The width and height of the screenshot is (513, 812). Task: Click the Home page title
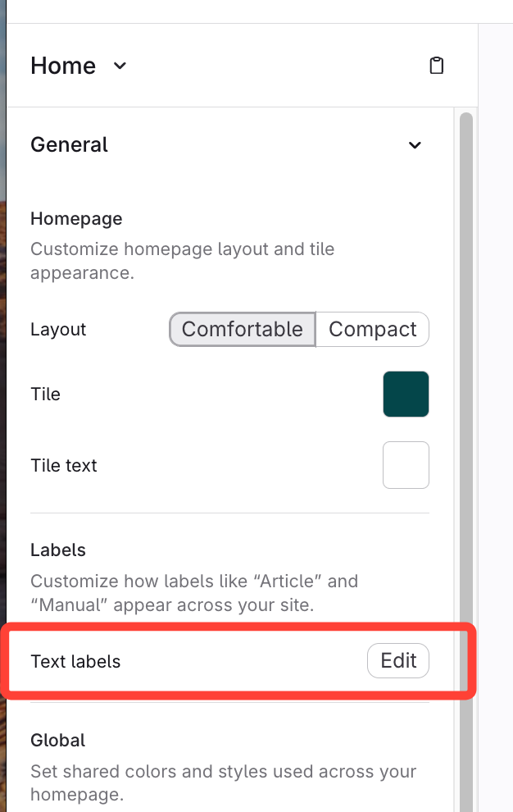point(63,66)
